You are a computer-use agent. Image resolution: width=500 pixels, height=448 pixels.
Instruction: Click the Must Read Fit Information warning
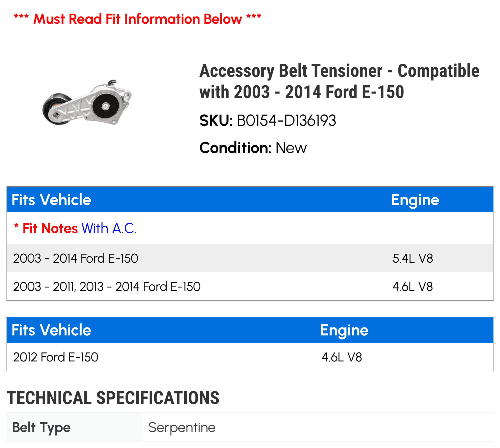click(137, 19)
